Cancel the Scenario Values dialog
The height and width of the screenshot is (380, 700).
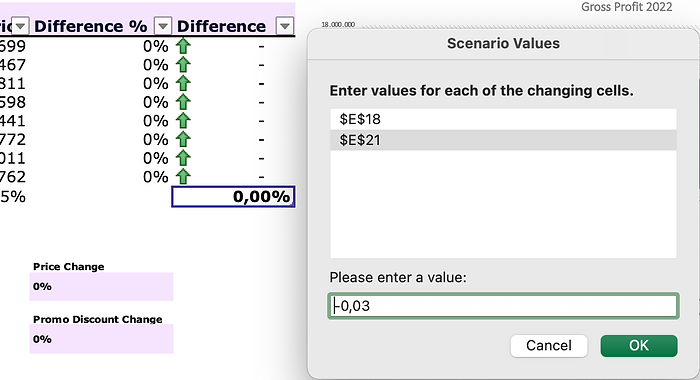(x=549, y=346)
